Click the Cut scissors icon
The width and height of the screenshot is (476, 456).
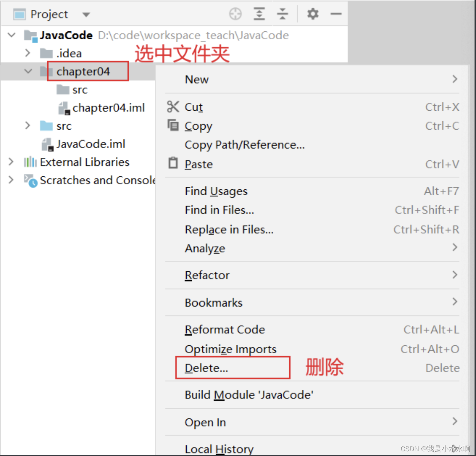173,107
